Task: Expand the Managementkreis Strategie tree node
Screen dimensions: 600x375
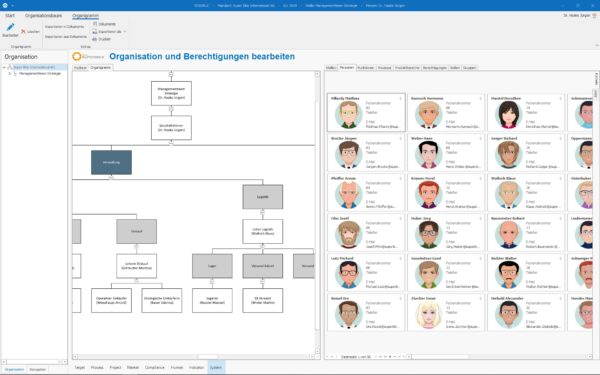Action: point(10,73)
